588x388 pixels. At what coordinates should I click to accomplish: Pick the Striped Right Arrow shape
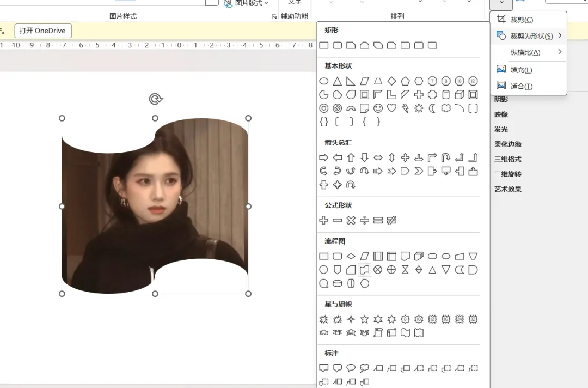pos(378,171)
